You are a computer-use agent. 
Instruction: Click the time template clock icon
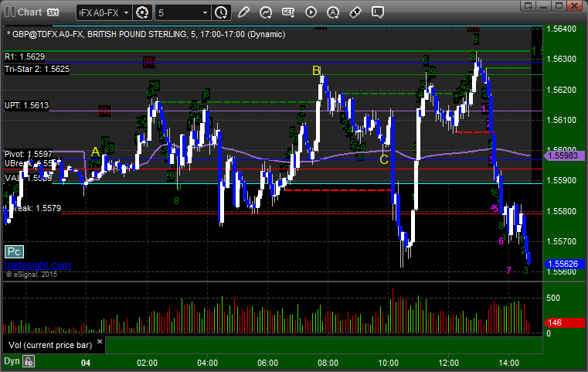point(221,13)
